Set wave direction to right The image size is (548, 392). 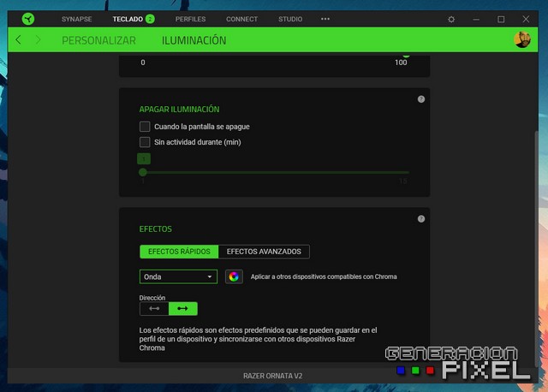point(182,308)
